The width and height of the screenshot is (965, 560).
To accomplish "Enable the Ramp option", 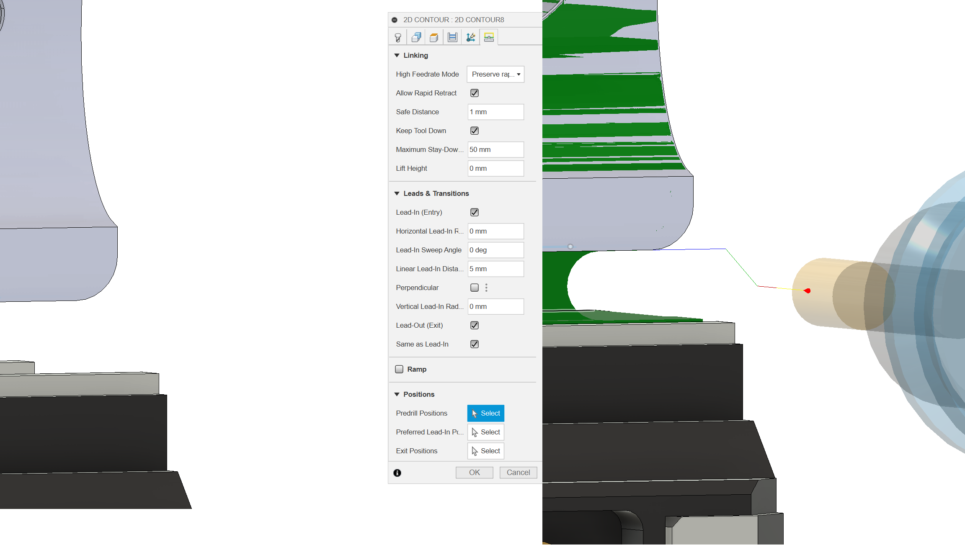I will 399,369.
